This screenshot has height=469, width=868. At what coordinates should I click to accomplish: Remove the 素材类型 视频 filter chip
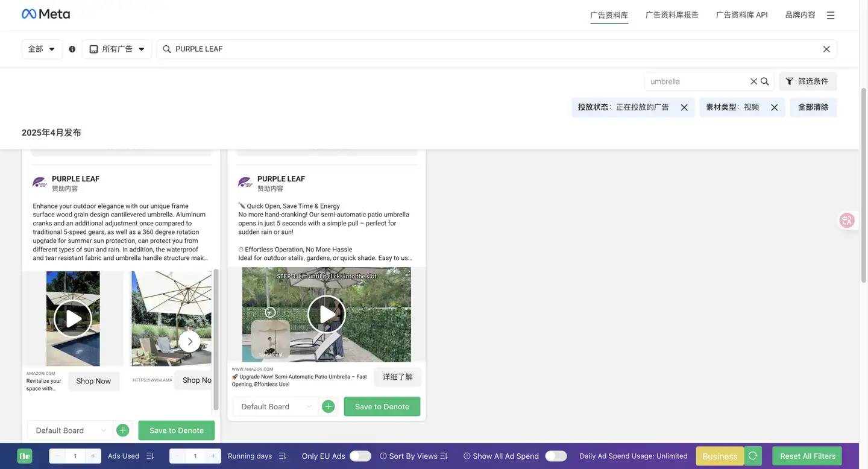[775, 107]
